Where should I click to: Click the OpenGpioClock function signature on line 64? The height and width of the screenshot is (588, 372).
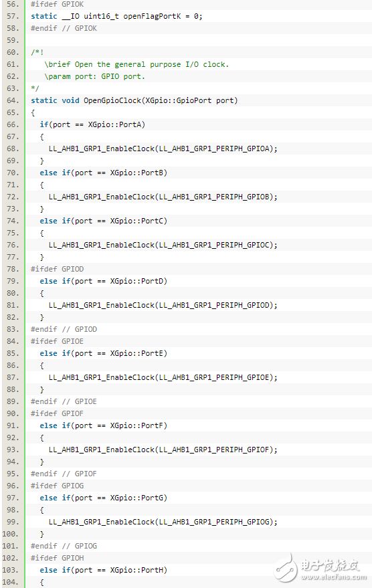point(134,100)
